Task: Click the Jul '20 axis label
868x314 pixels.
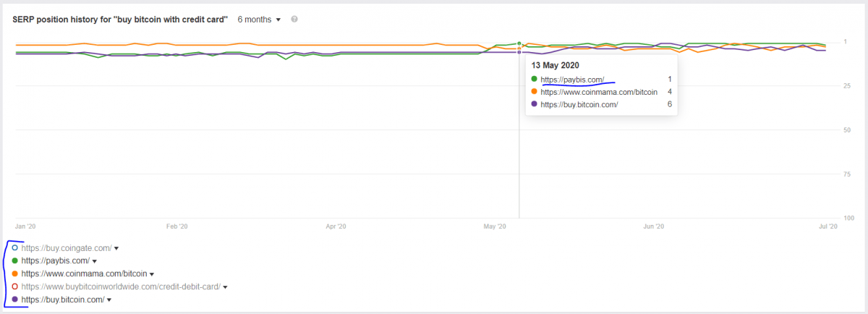Action: (x=828, y=226)
